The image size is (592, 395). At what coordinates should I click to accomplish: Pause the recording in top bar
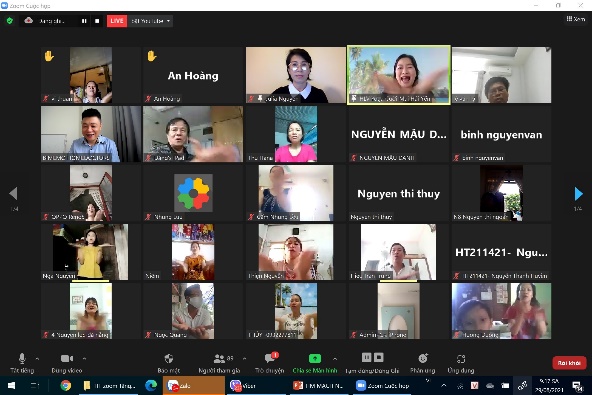click(x=84, y=21)
